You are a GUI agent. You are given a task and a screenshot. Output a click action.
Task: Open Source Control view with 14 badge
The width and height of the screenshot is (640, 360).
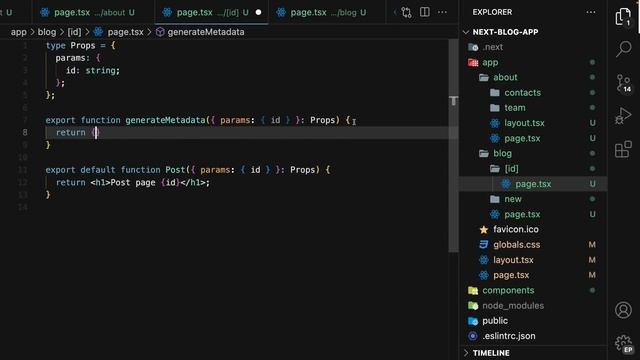pos(623,83)
